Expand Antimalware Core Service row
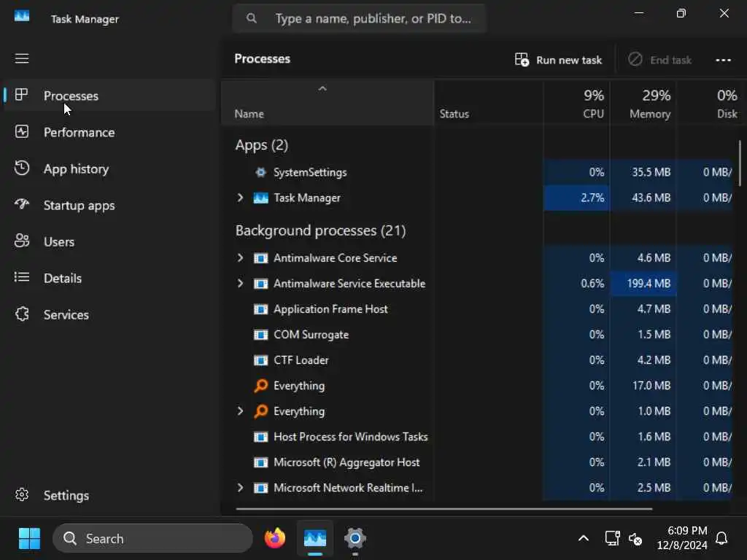Viewport: 747px width, 560px height. (240, 257)
